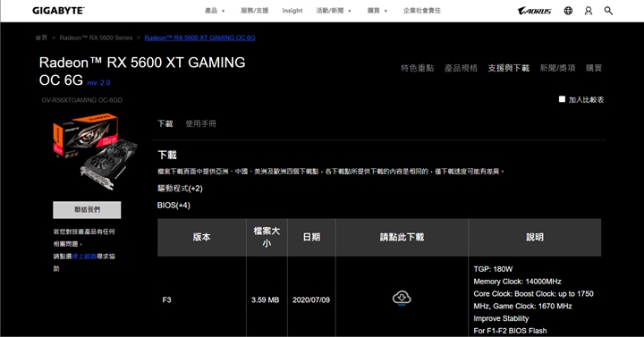Click the graphics card product thumbnail
This screenshot has width=644, height=337.
[95, 152]
